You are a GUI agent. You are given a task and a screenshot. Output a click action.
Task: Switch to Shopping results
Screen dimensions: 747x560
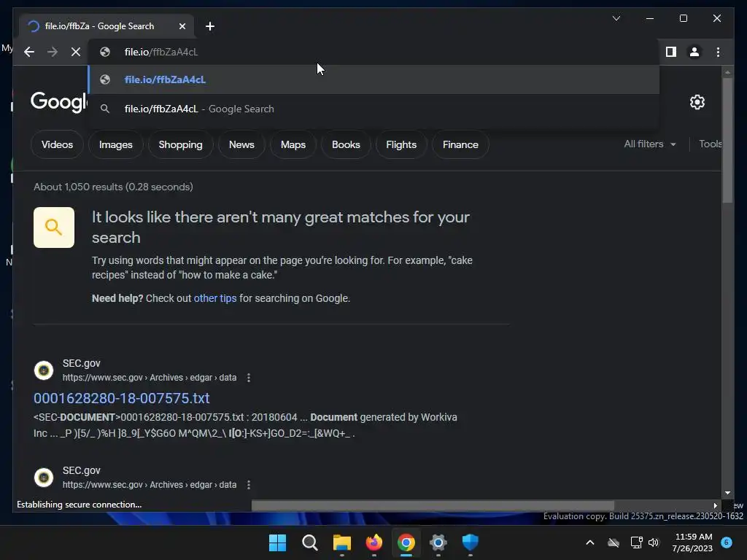pyautogui.click(x=181, y=144)
